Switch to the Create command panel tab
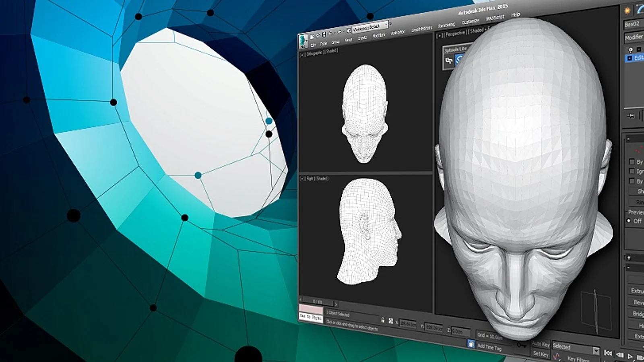Viewport: 644px width, 362px height. click(627, 11)
